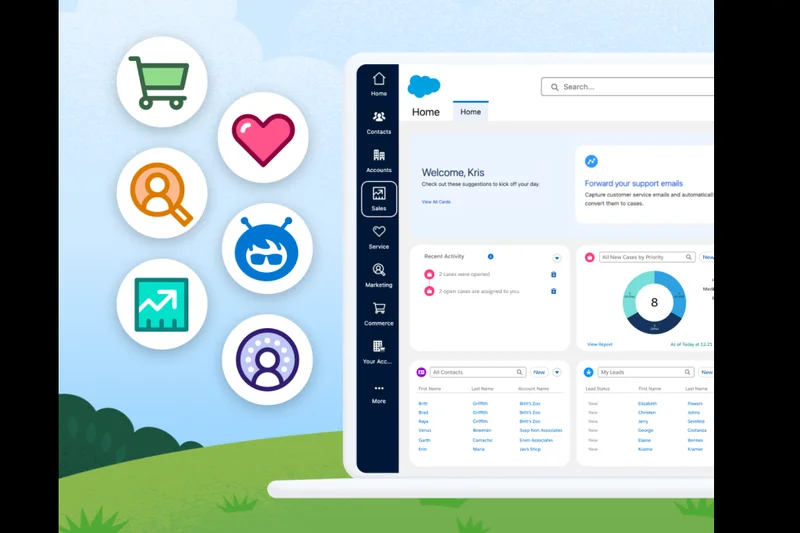Click New in the All Contacts card
The width and height of the screenshot is (800, 533).
pyautogui.click(x=539, y=372)
